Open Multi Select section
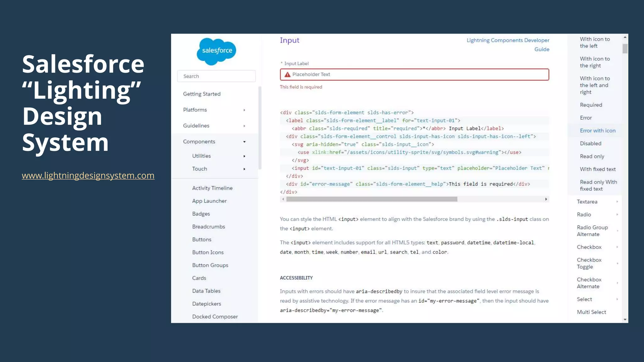The height and width of the screenshot is (362, 644). (x=591, y=312)
